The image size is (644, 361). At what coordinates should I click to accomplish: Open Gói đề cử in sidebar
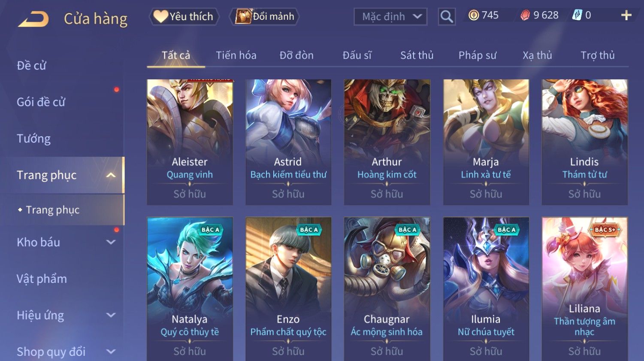coord(41,102)
